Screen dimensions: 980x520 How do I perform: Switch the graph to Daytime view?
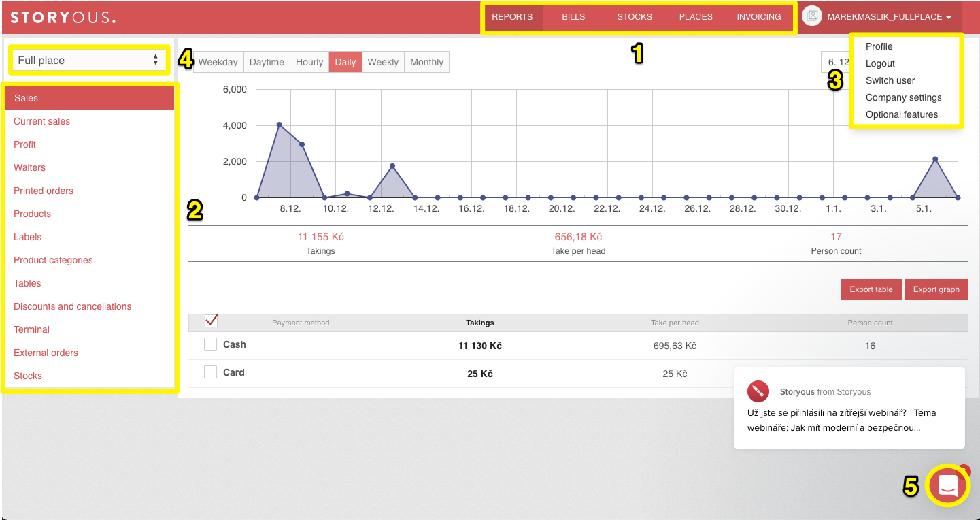267,62
